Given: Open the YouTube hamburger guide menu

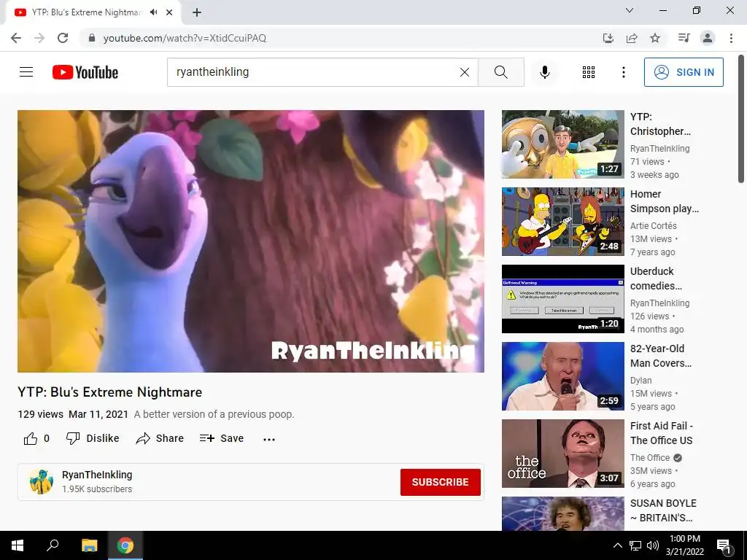Looking at the screenshot, I should [x=26, y=72].
